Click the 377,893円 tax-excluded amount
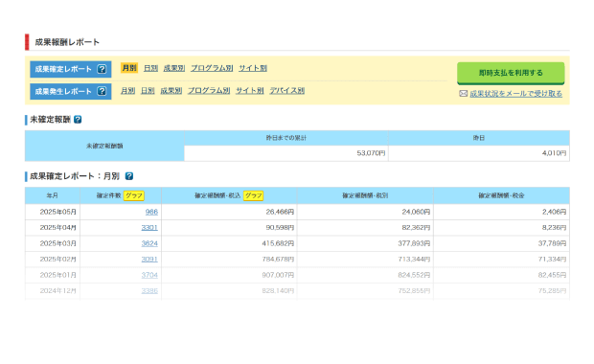The height and width of the screenshot is (364, 594). point(414,243)
